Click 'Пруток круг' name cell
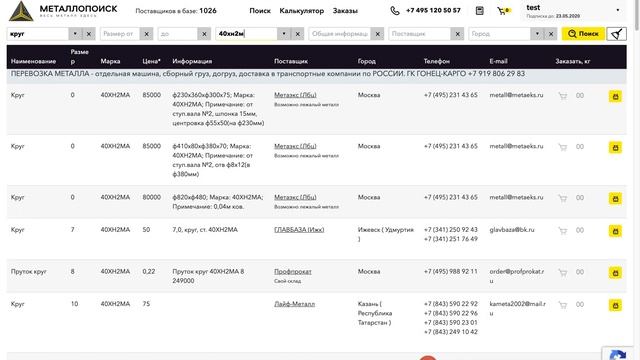The width and height of the screenshot is (640, 360). pyautogui.click(x=29, y=271)
